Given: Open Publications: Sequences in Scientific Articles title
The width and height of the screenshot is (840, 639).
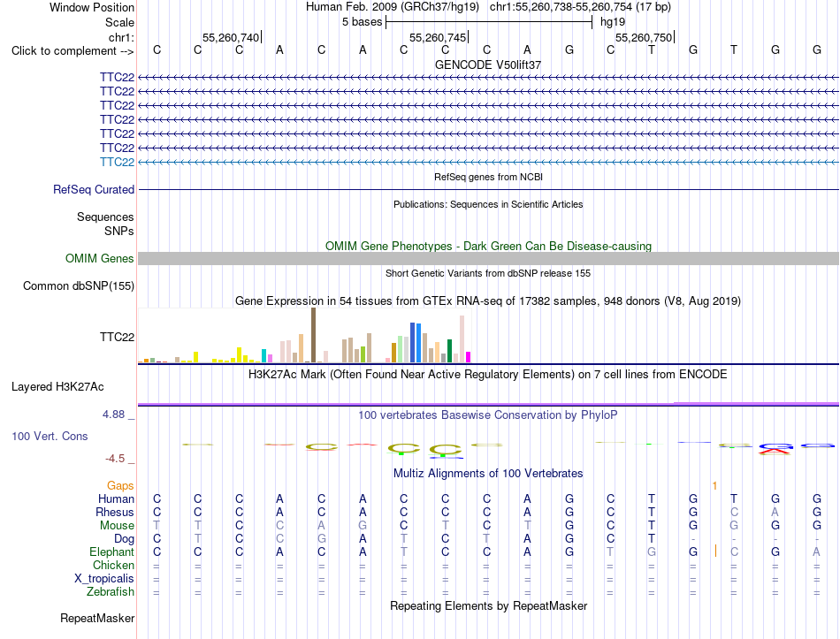Looking at the screenshot, I should tap(488, 204).
